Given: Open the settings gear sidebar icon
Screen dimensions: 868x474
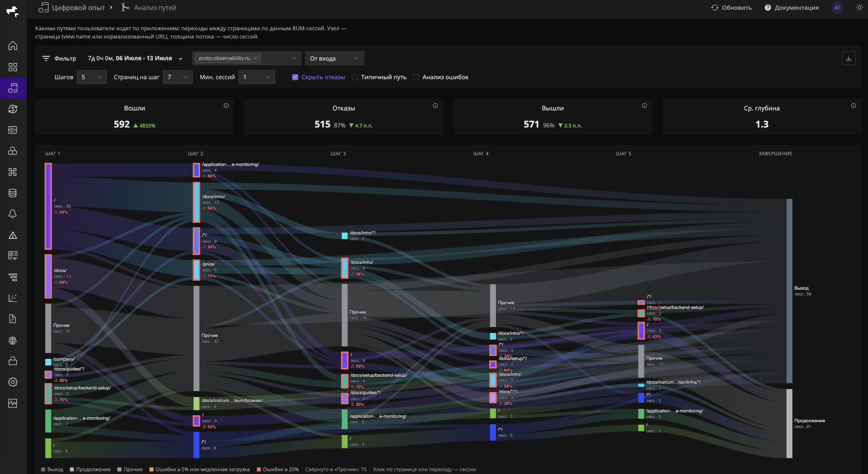Looking at the screenshot, I should coord(13,382).
